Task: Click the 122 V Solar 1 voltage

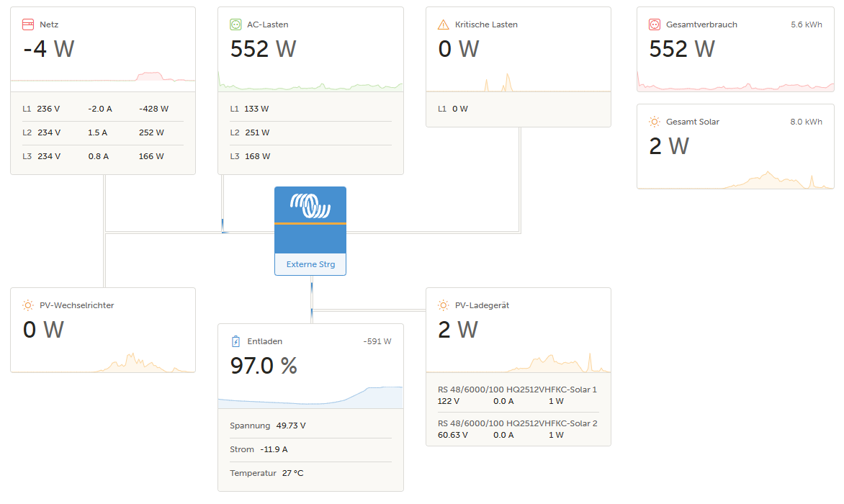Action: pyautogui.click(x=449, y=401)
